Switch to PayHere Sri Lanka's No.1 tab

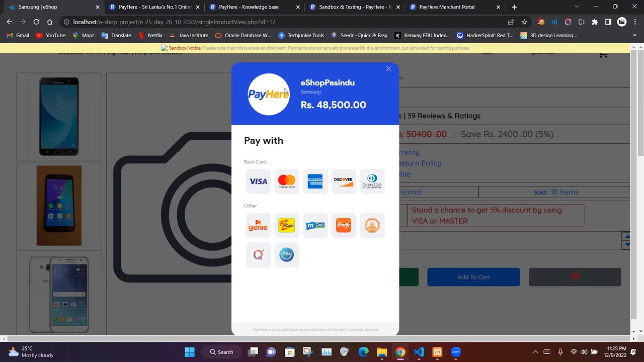point(154,7)
